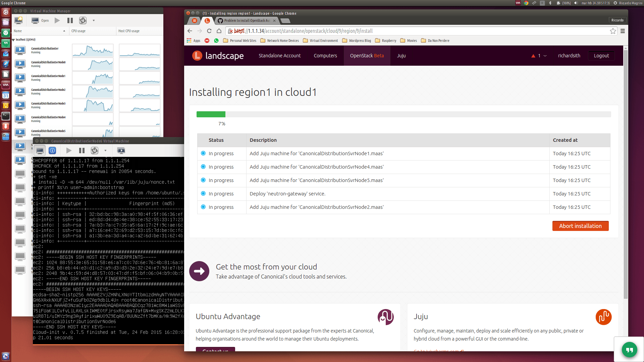Image resolution: width=644 pixels, height=362 pixels.
Task: Click CPU usage column header
Action: pos(93,31)
